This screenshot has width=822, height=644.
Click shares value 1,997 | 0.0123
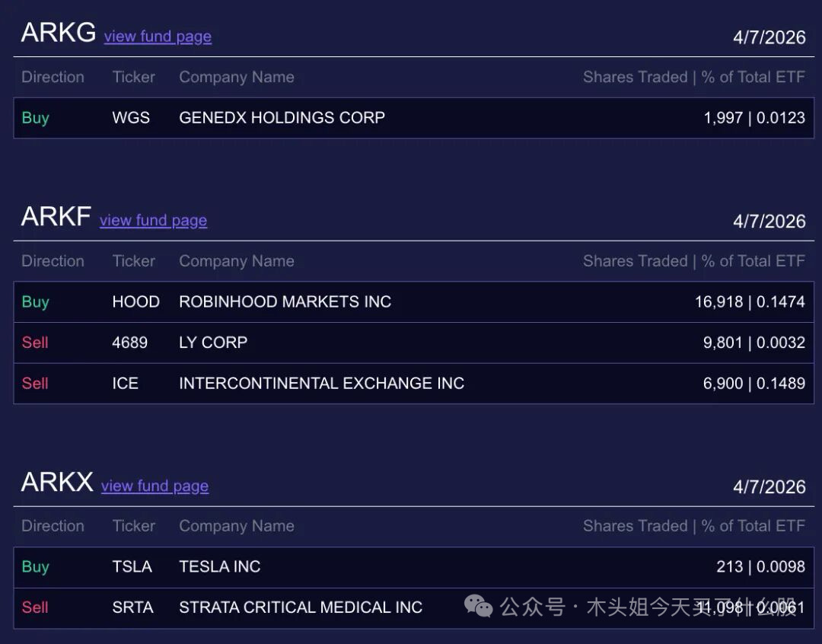[754, 117]
